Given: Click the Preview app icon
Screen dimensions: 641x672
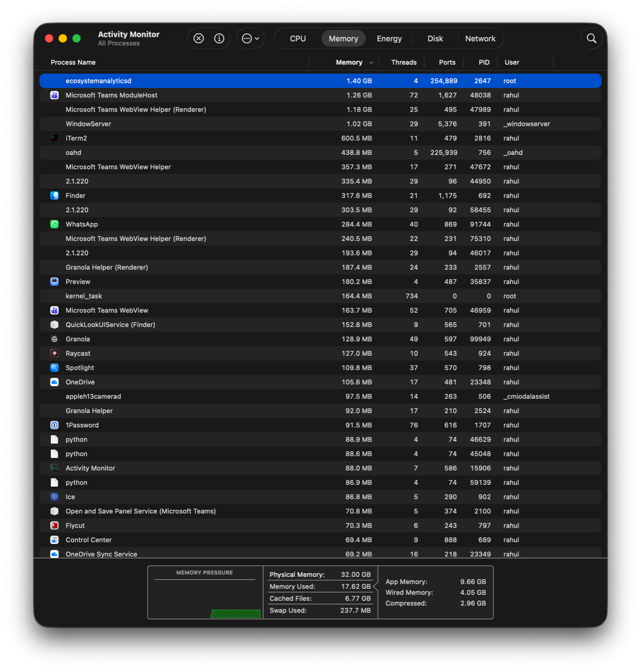Looking at the screenshot, I should pos(54,282).
